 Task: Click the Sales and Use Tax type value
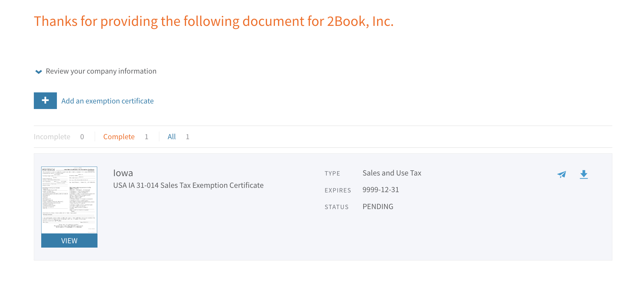tap(392, 173)
